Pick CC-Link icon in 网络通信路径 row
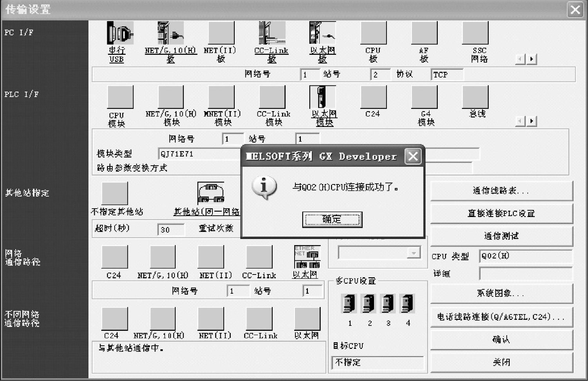 259,257
